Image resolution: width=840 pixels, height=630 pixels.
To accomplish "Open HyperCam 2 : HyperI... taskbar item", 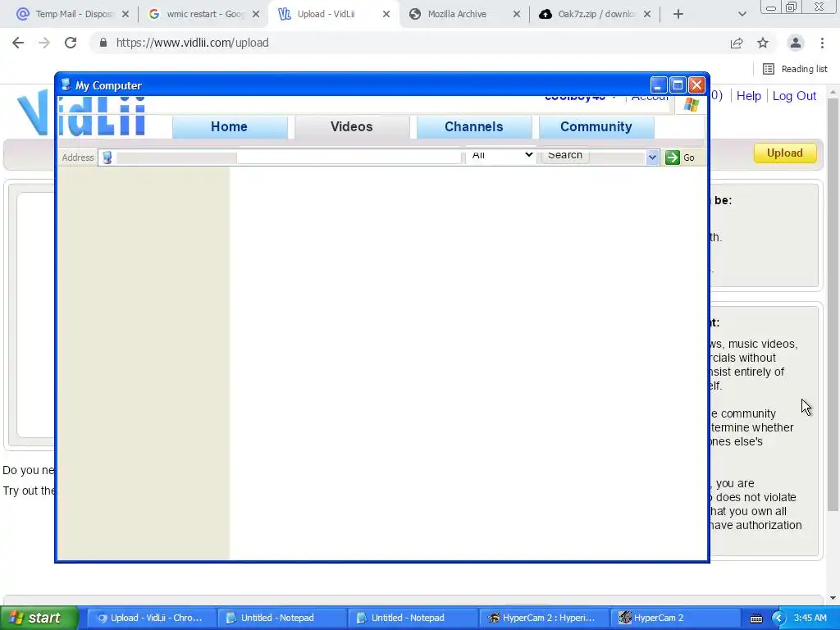I will (x=543, y=619).
